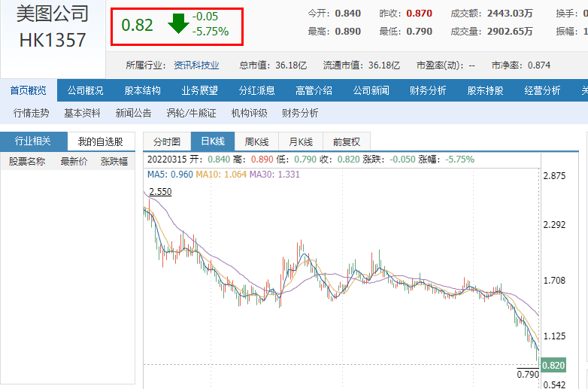Open 高管介绍 navigation item
The height and width of the screenshot is (389, 588).
tap(314, 91)
